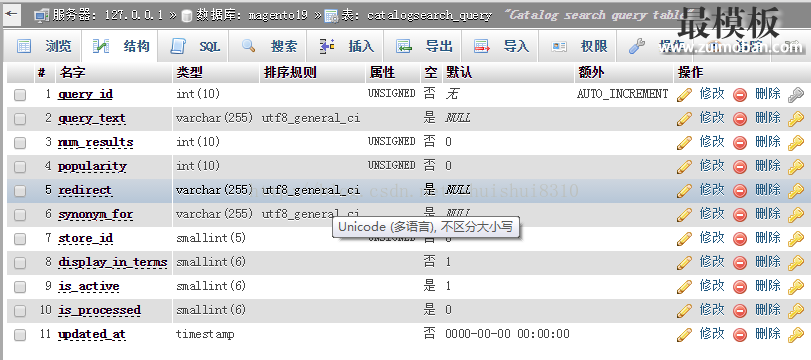Screen dimensions: 811x360
Task: Click gold key icon for num_results row
Action: 795,142
